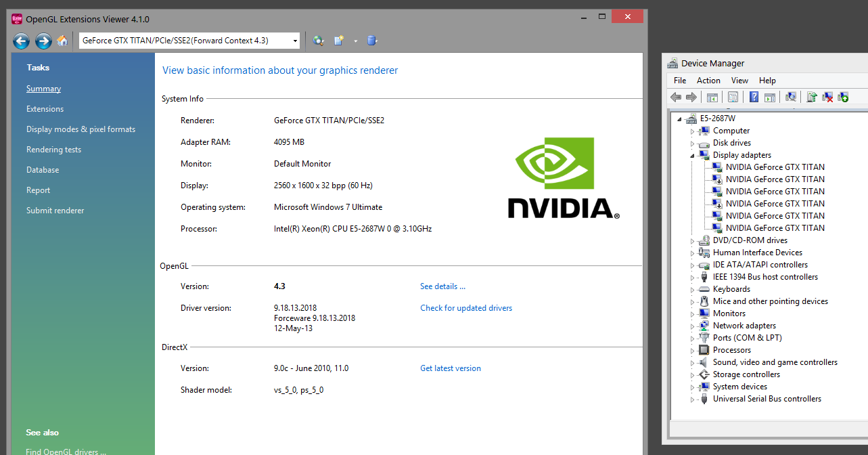This screenshot has height=455, width=868.
Task: Click the home icon in OpenGL Viewer toolbar
Action: [62, 41]
